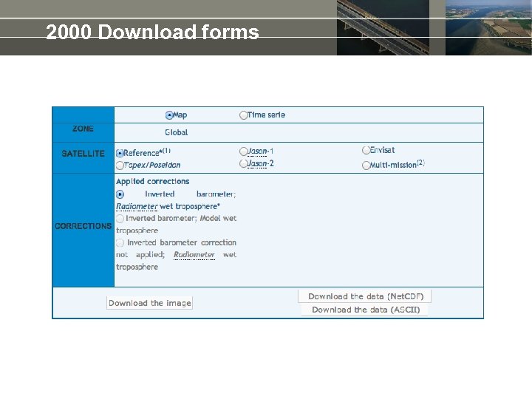Screen dimensions: 532x399
Task: Click the 2000 Download forms title
Action: [x=152, y=32]
